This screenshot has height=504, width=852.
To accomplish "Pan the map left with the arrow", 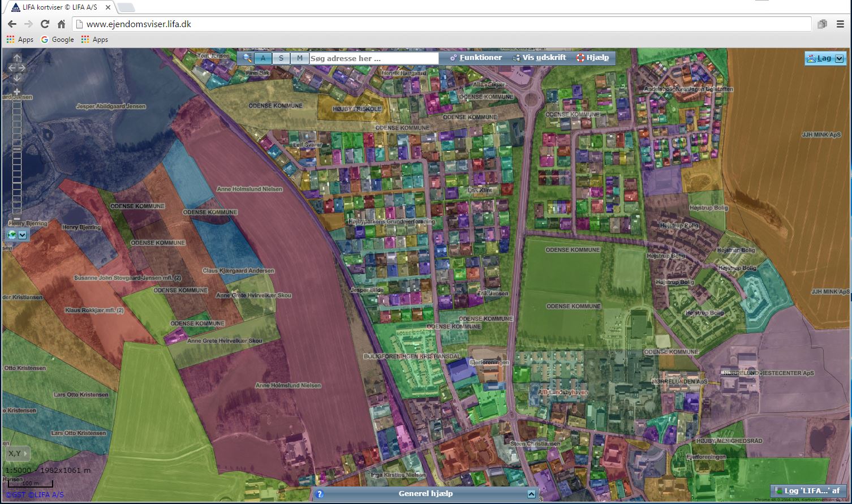I will [x=11, y=68].
